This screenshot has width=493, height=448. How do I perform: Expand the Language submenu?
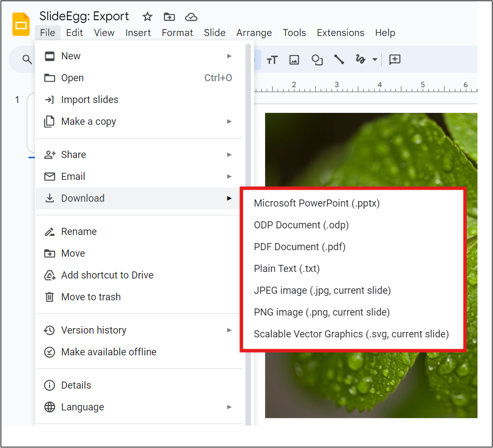point(139,407)
